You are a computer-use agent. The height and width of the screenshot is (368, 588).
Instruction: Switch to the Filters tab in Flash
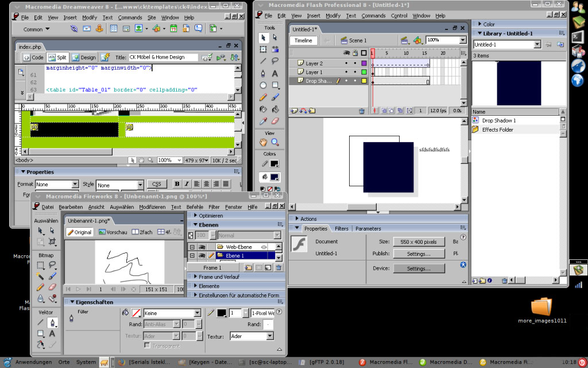tap(341, 228)
